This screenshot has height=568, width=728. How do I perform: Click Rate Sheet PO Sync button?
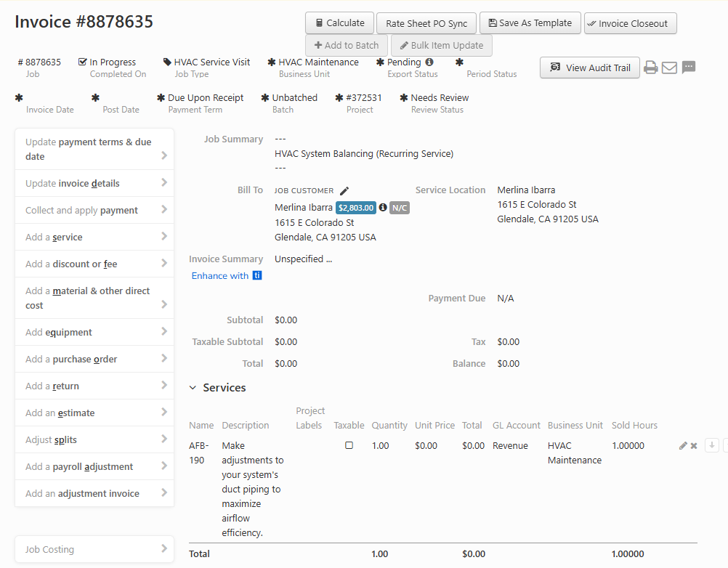point(426,23)
